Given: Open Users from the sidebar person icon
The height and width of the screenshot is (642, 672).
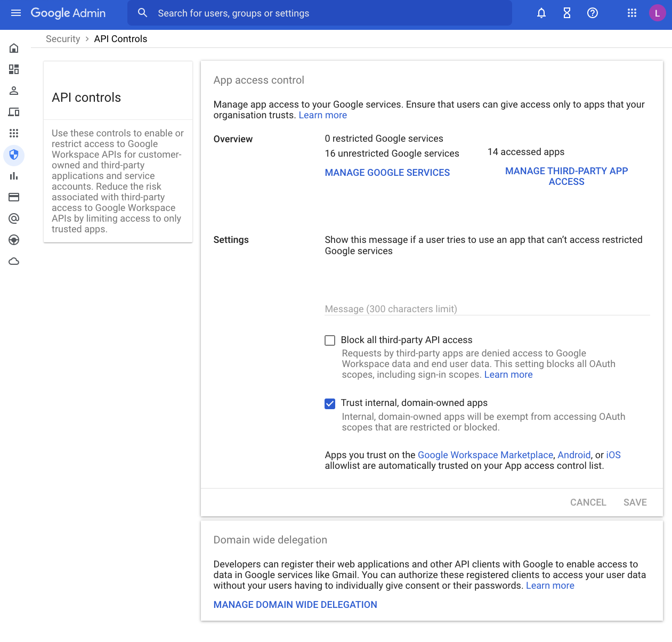Looking at the screenshot, I should click(x=14, y=91).
